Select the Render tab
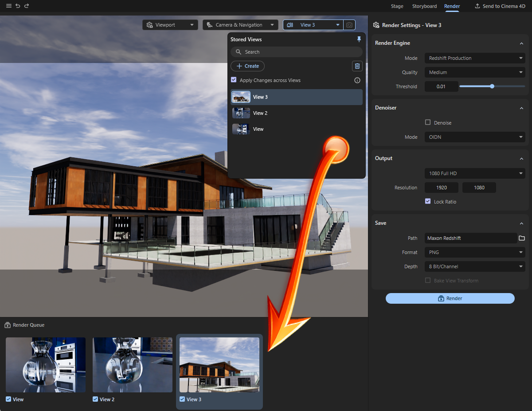The height and width of the screenshot is (411, 532). (452, 6)
